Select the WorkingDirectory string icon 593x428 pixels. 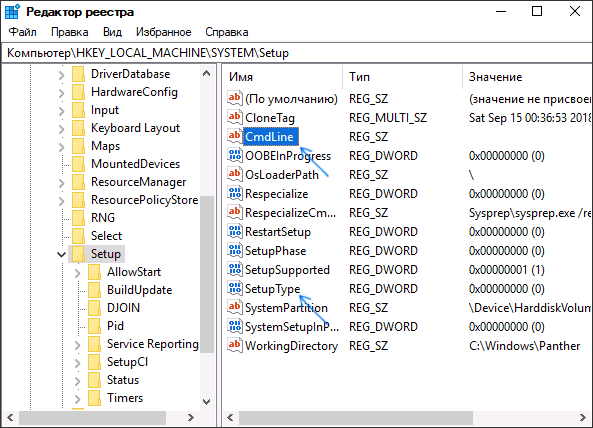(x=234, y=345)
